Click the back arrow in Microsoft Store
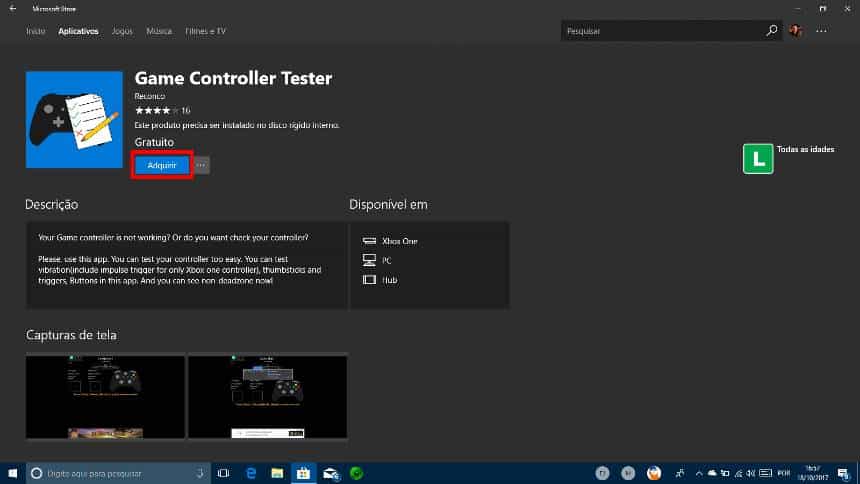The width and height of the screenshot is (860, 484). point(13,9)
